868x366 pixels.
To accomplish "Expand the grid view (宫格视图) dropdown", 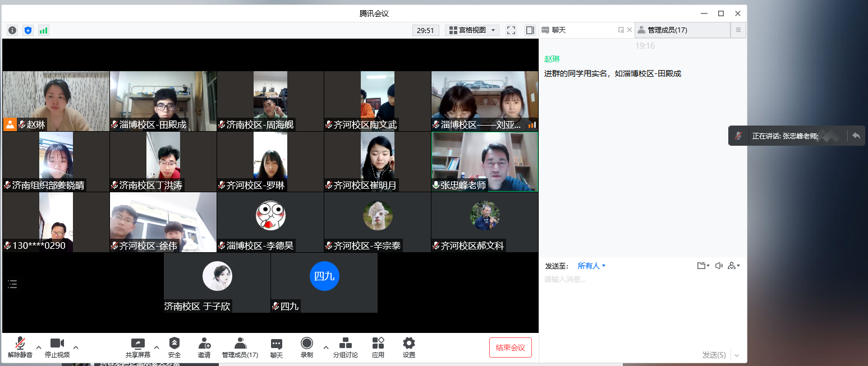I will (x=472, y=30).
